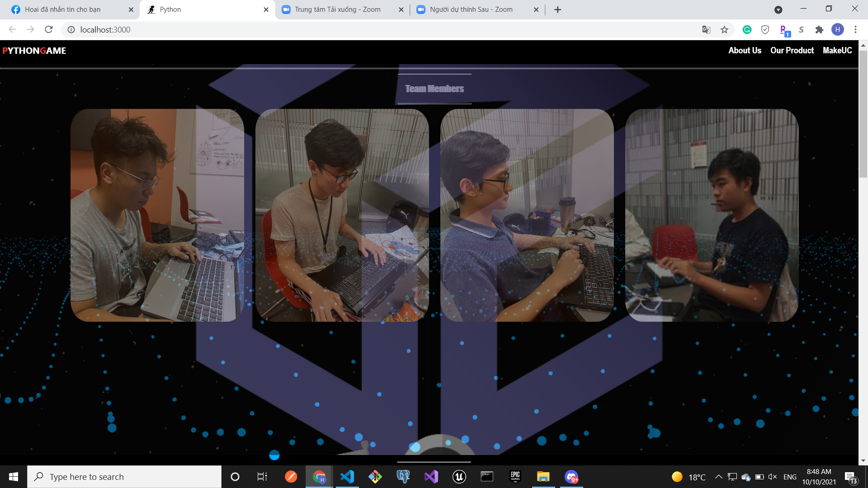The width and height of the screenshot is (868, 488).
Task: Open the Chrome Extensions puzzle icon
Action: [x=819, y=30]
